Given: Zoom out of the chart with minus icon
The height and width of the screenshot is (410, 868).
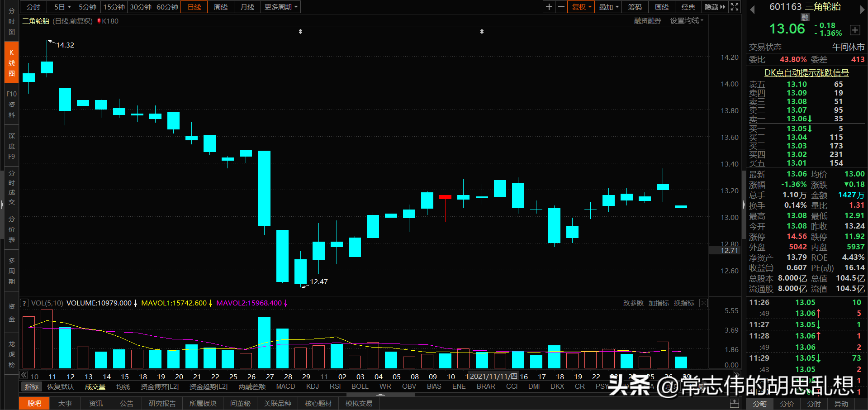Looking at the screenshot, I should tap(561, 7).
